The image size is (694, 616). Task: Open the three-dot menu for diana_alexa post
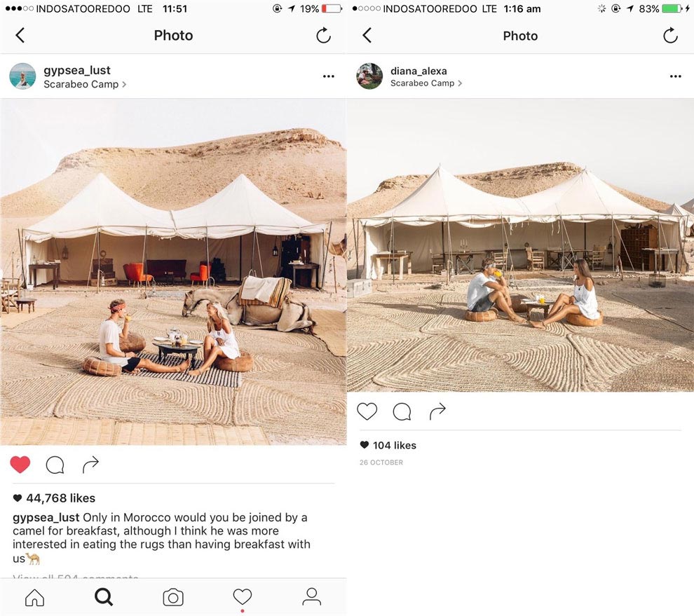pos(675,76)
